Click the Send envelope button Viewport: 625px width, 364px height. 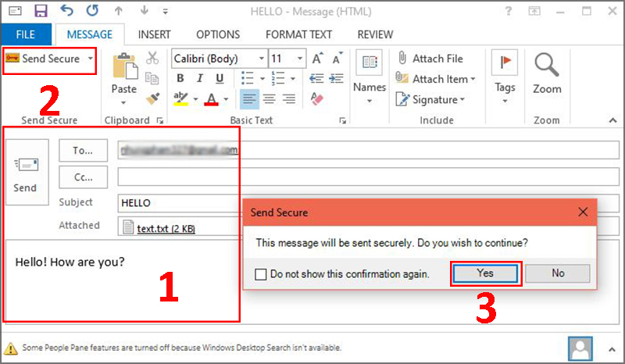pos(27,172)
